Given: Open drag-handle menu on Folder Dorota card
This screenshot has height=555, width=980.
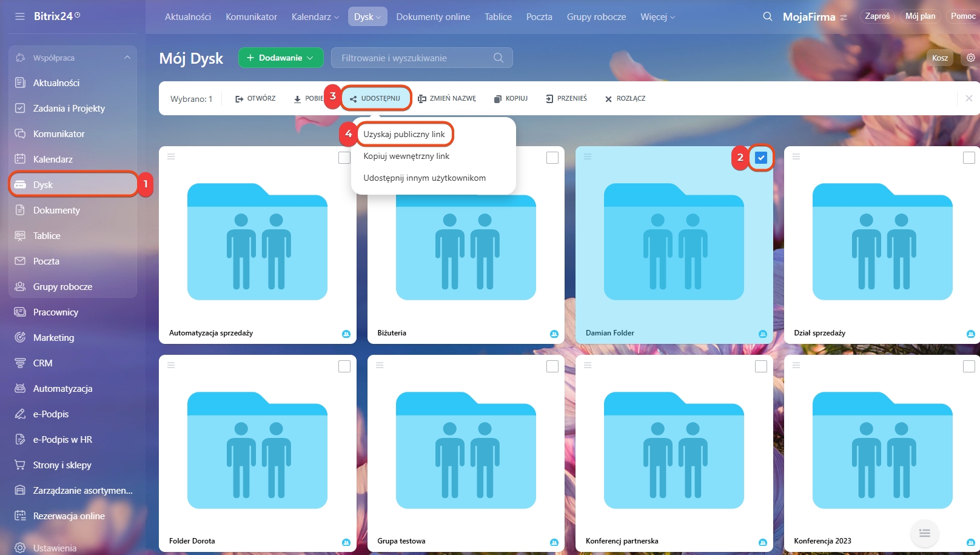Looking at the screenshot, I should tap(171, 365).
